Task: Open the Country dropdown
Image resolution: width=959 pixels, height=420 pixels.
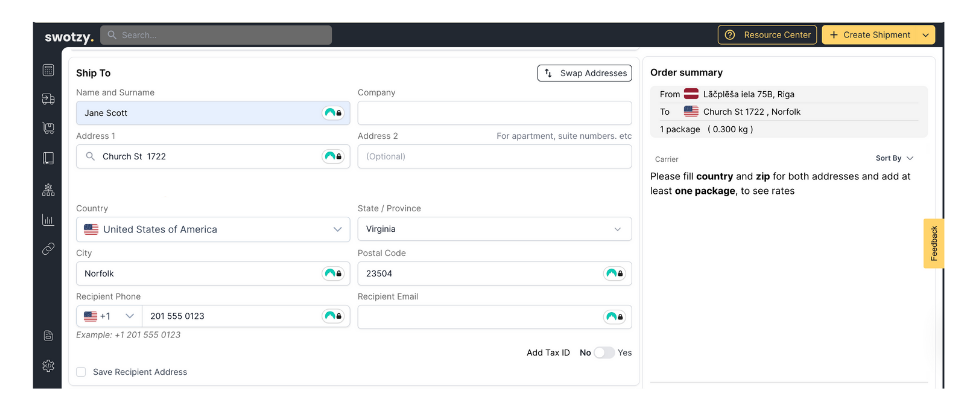Action: point(213,229)
